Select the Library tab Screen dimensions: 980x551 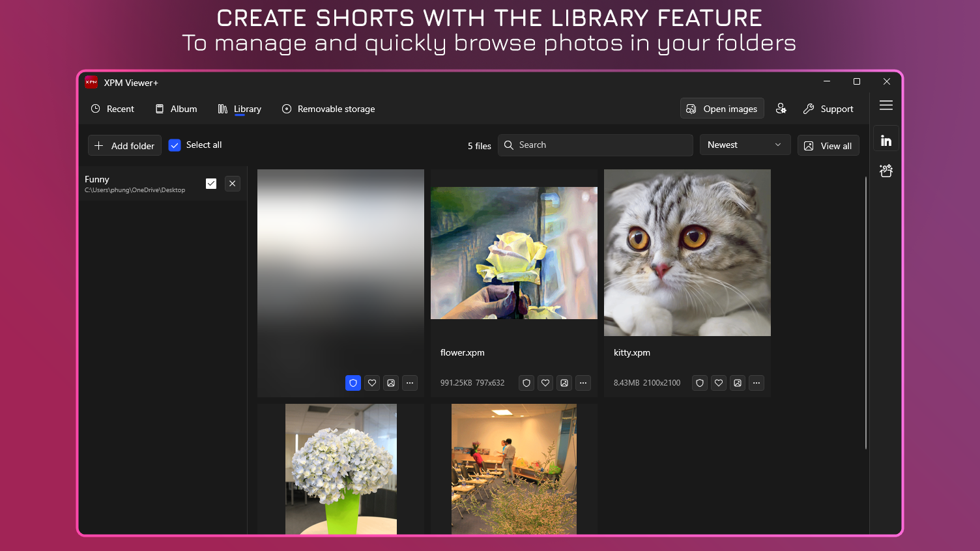pos(239,109)
